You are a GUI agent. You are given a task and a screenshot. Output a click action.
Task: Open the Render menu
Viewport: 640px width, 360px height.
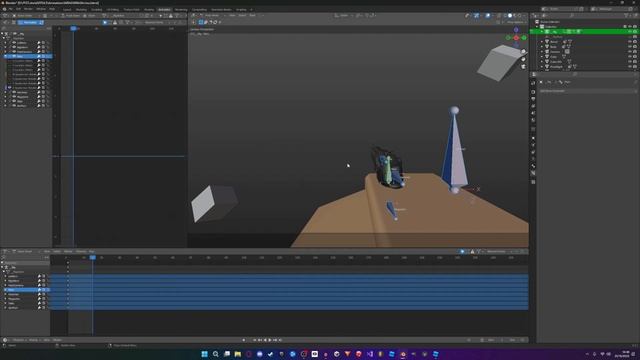(28, 9)
